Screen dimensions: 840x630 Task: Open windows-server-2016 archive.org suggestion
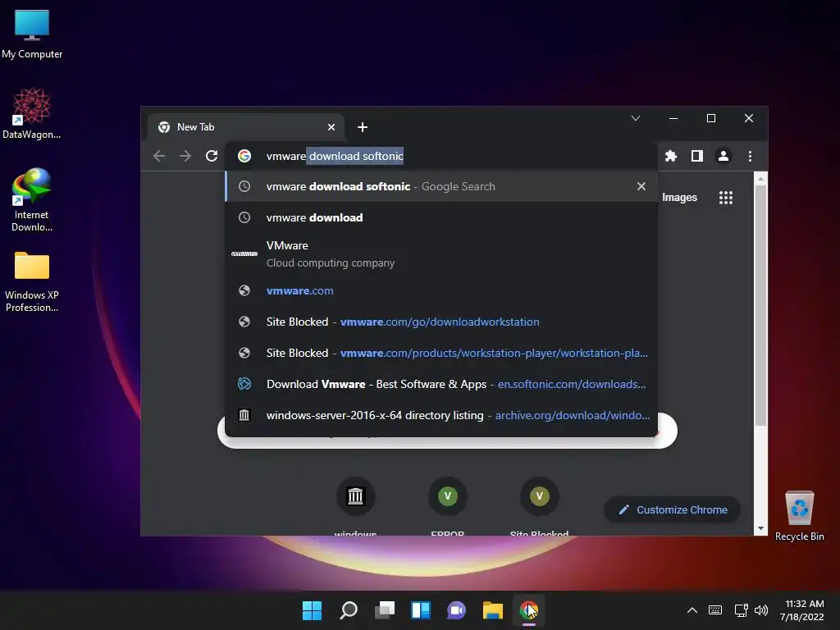tap(441, 415)
